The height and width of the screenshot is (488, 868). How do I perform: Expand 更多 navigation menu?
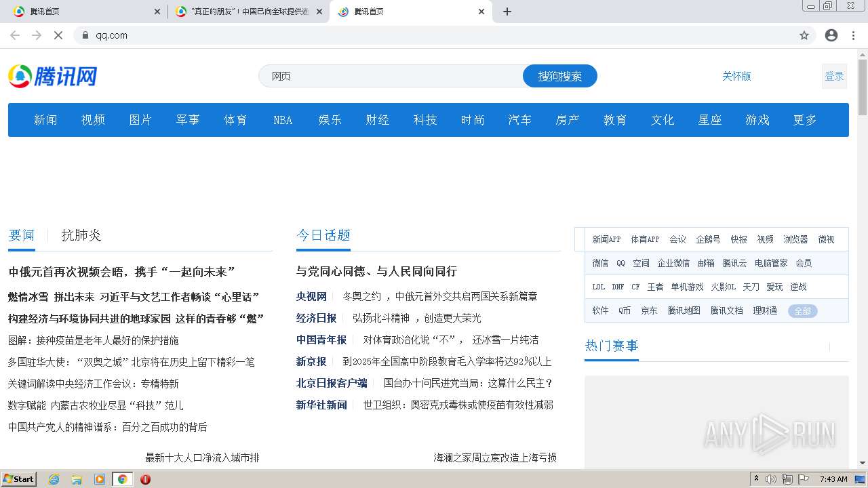pos(805,120)
